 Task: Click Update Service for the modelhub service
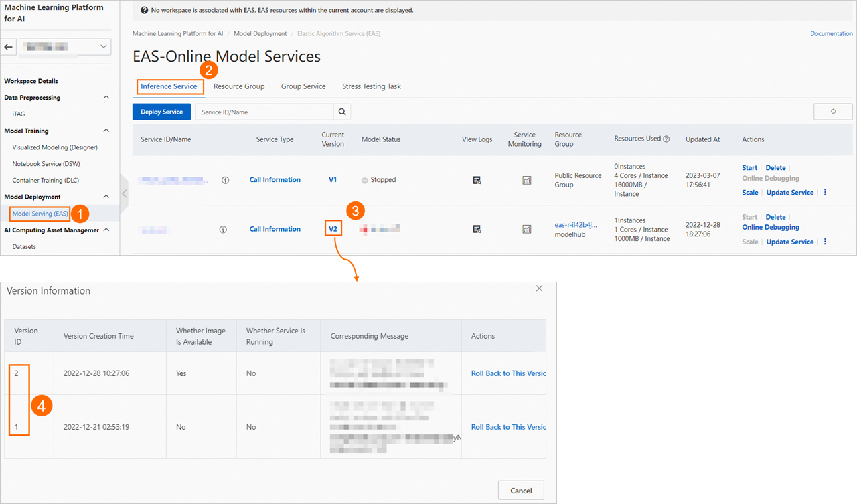point(790,242)
